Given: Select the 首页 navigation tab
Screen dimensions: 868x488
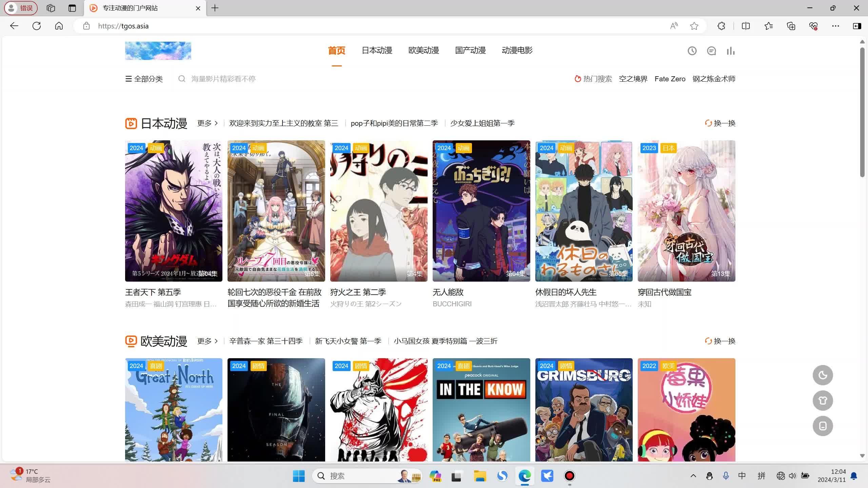Looking at the screenshot, I should (336, 50).
